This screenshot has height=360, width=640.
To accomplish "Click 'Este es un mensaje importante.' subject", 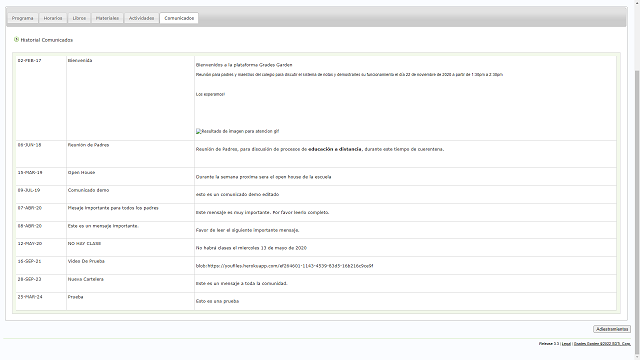I will [x=103, y=226].
